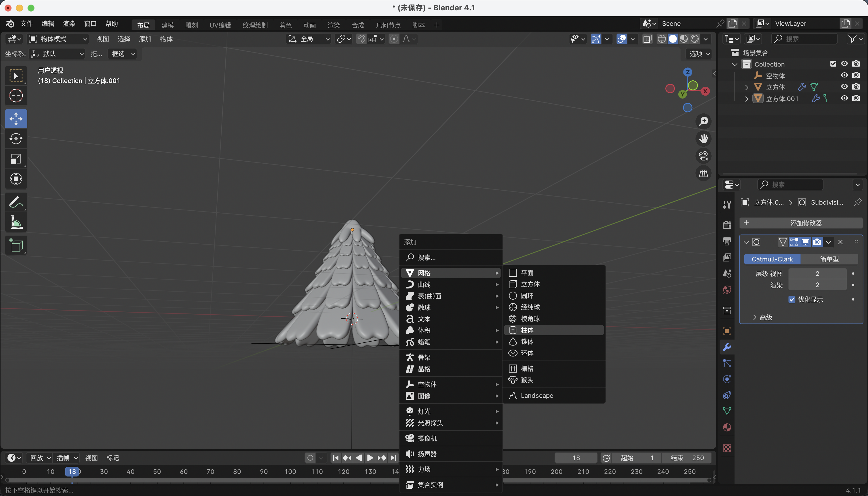Hide 立方体.001 in viewport via eye icon
This screenshot has height=496, width=868.
point(844,98)
